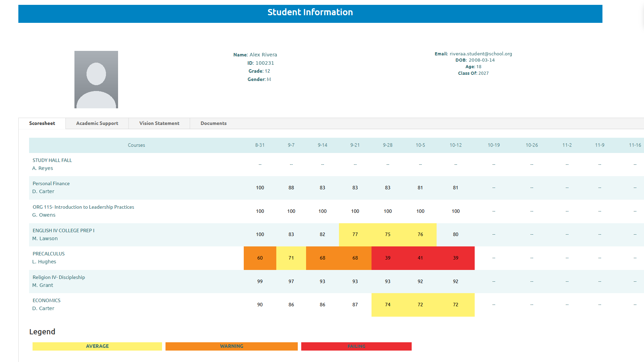Open ENGLISH IV COLLEGE PREP I course

(63, 230)
